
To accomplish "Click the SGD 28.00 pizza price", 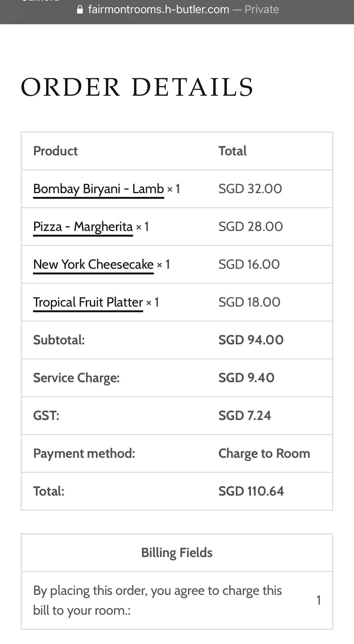I will click(250, 227).
